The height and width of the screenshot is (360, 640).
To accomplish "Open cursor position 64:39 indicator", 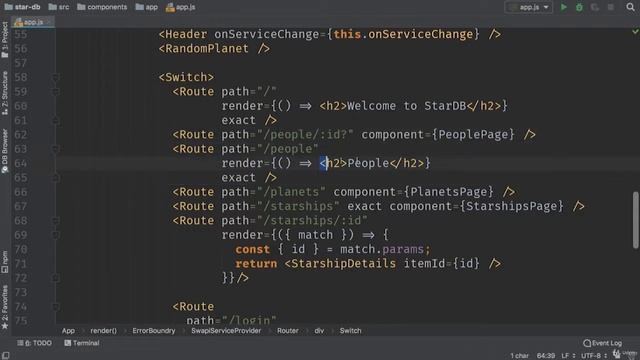I will click(x=546, y=356).
